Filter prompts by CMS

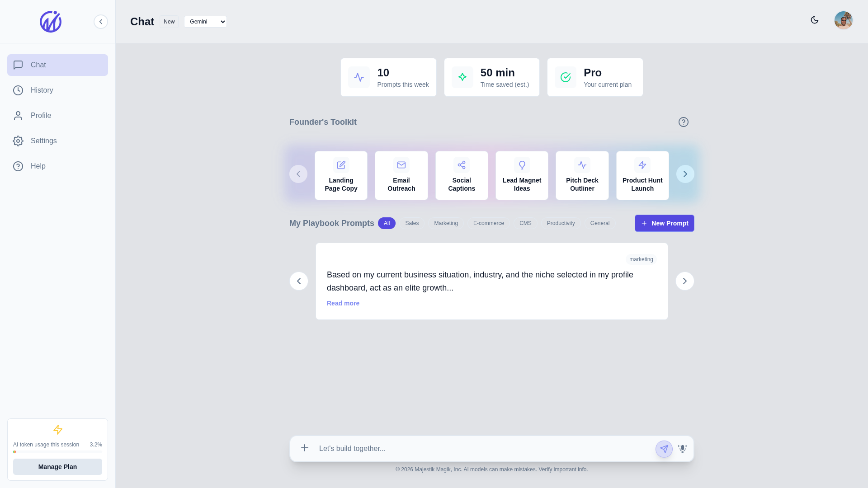(525, 223)
